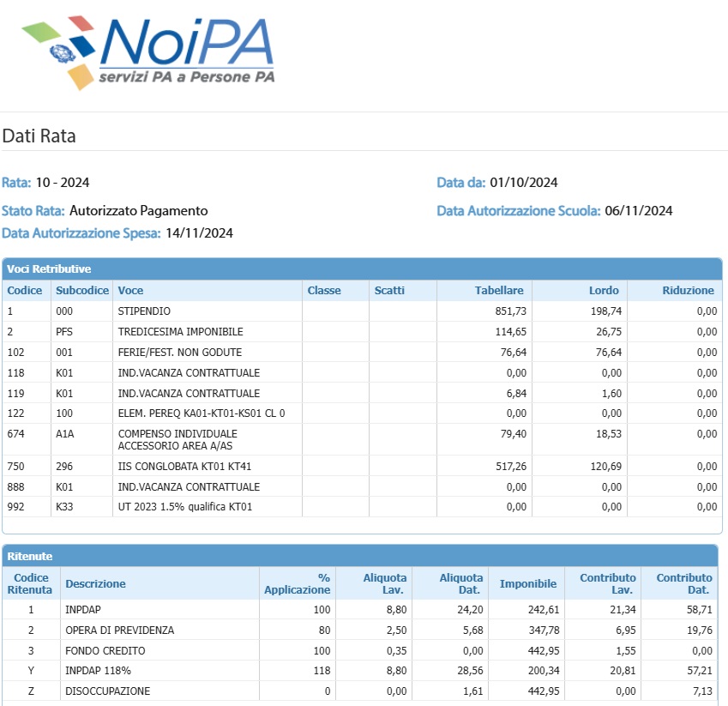Select the FERIE/FEST. NON GODUTE row

point(362,352)
